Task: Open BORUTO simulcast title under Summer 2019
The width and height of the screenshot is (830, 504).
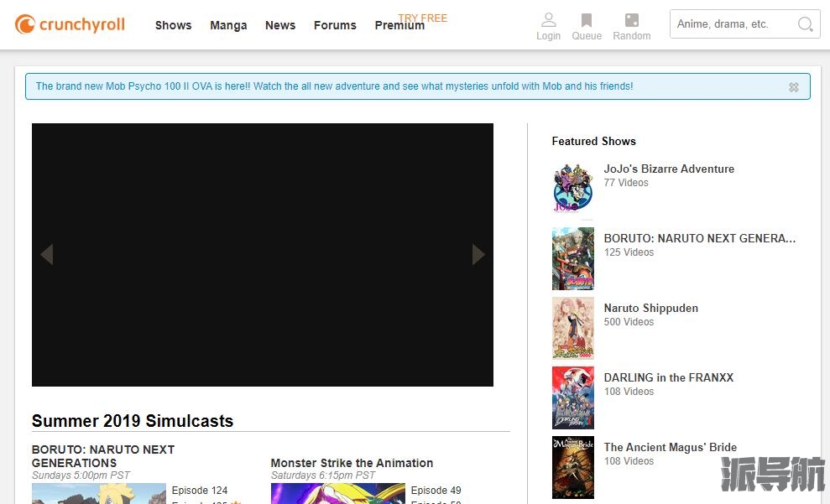Action: (103, 456)
